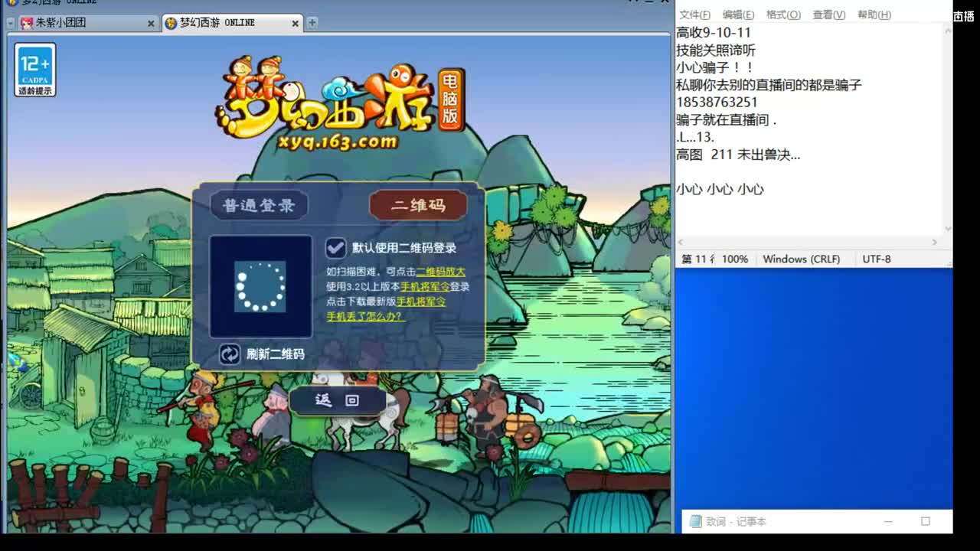The width and height of the screenshot is (980, 551).
Task: Click the Windows (CRLF) status entry
Action: click(x=802, y=259)
